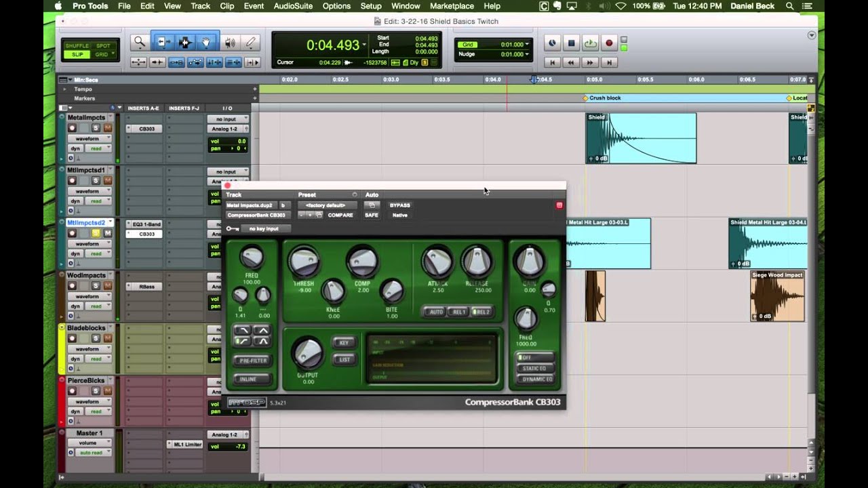Click PRE-FILTER button in CB303
This screenshot has height=488, width=868.
click(253, 361)
